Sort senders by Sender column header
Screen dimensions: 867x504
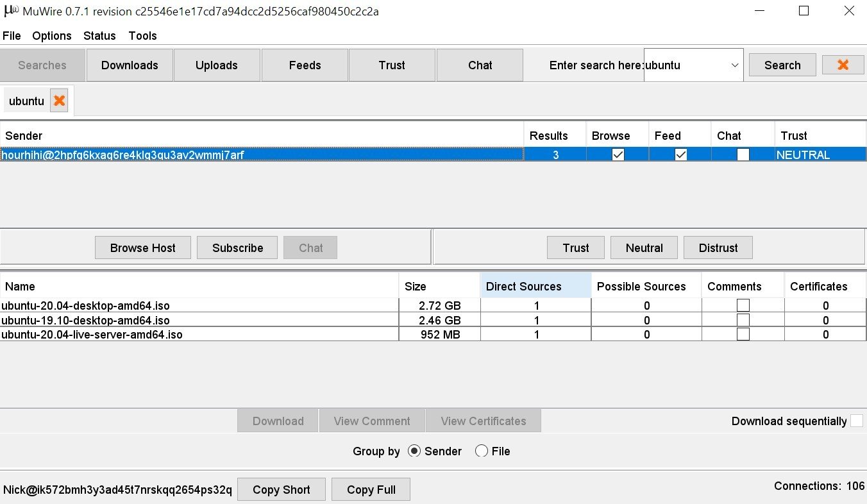click(x=262, y=135)
